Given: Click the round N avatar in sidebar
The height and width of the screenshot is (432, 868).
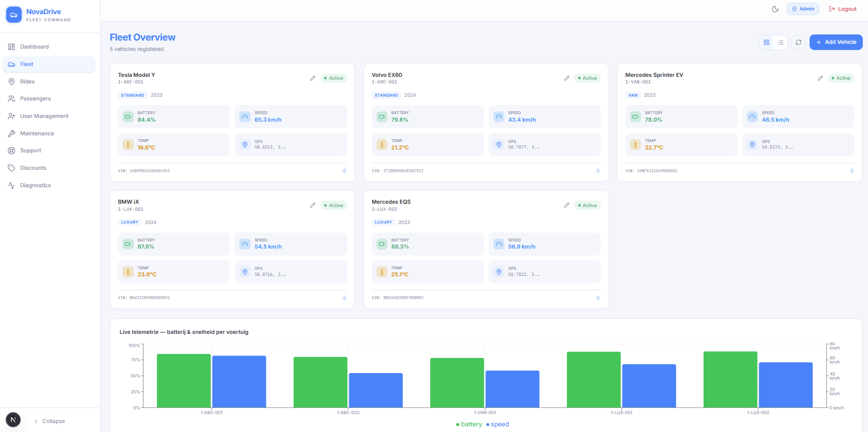Looking at the screenshot, I should click(x=13, y=420).
